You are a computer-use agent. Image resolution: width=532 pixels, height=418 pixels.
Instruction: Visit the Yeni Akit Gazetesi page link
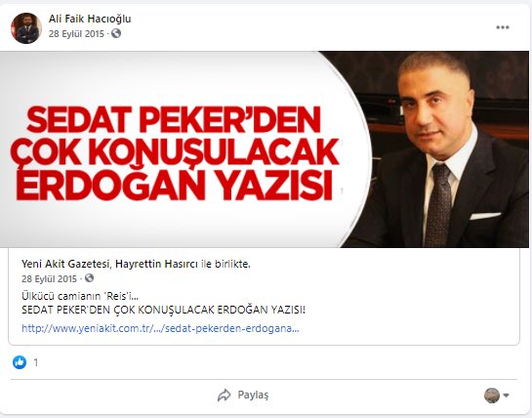(x=65, y=264)
